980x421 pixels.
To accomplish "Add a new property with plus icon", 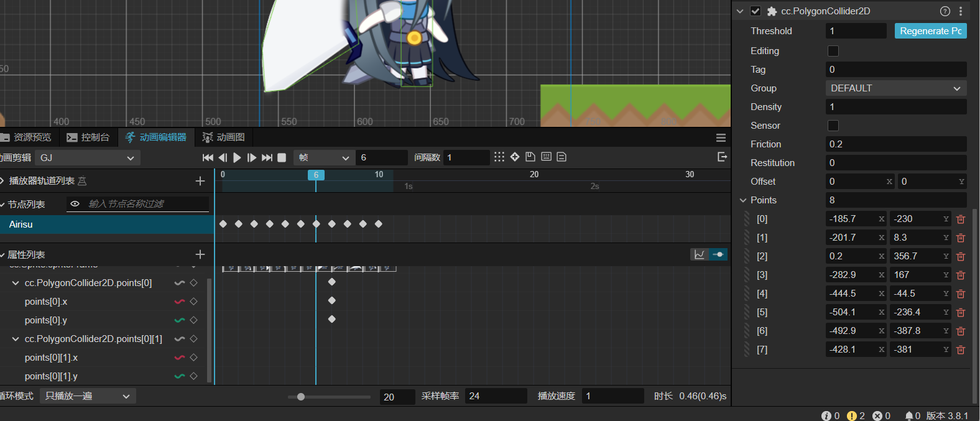I will (200, 254).
